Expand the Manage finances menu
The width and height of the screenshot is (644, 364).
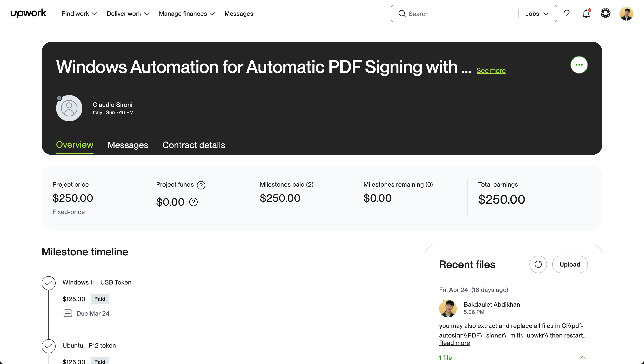pyautogui.click(x=187, y=14)
